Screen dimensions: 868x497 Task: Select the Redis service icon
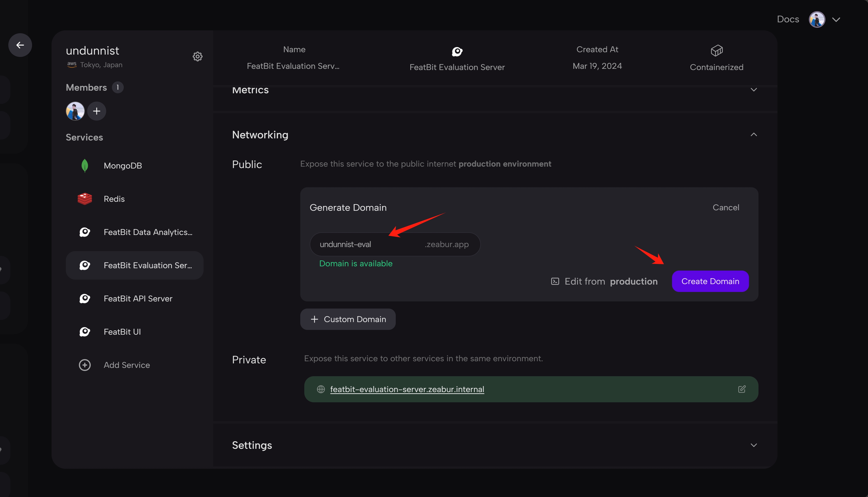(x=85, y=199)
